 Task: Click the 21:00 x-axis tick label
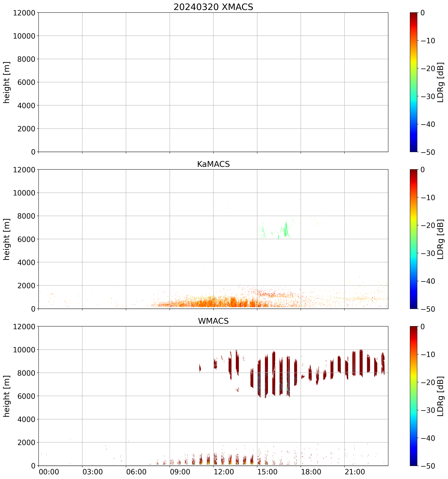pyautogui.click(x=355, y=472)
